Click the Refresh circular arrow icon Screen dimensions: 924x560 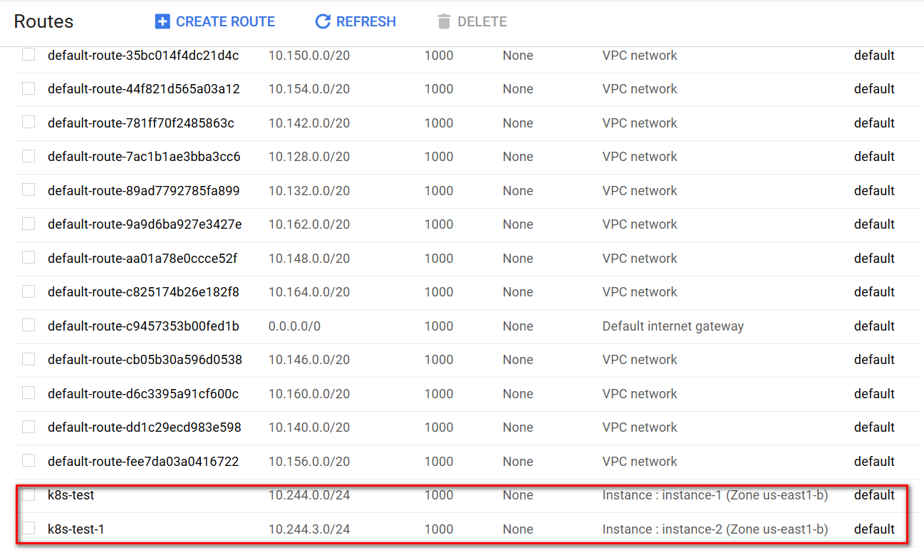(323, 22)
